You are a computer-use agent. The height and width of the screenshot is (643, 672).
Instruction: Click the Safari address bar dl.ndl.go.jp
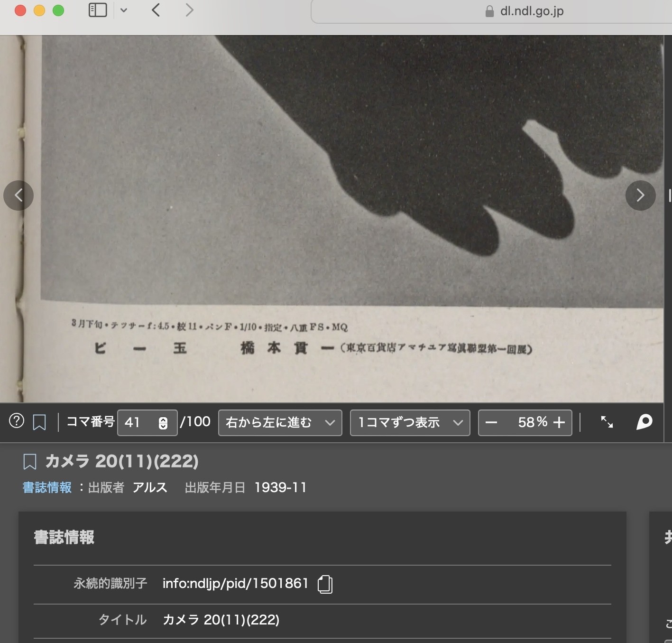pos(491,11)
